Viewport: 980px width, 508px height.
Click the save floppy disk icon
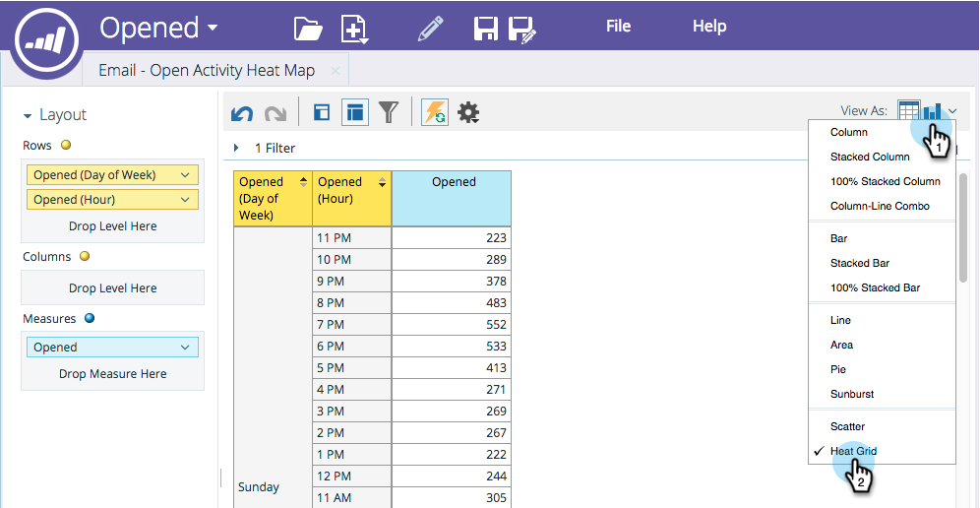(x=485, y=29)
